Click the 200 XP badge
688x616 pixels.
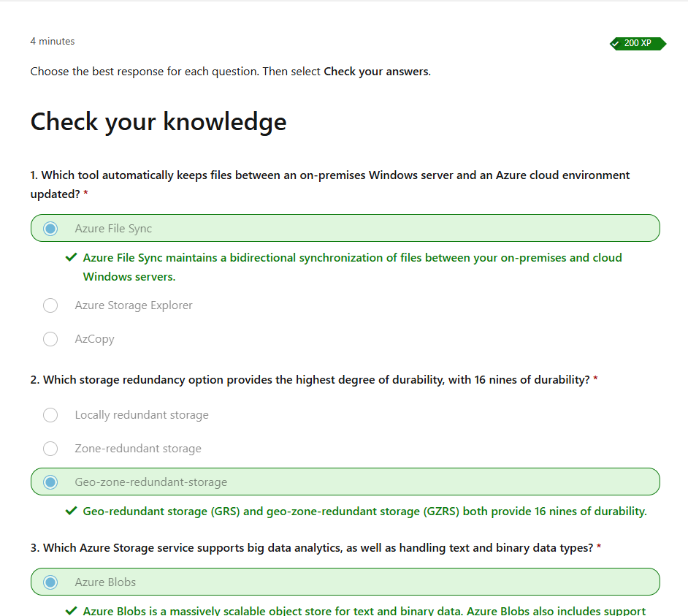[638, 43]
